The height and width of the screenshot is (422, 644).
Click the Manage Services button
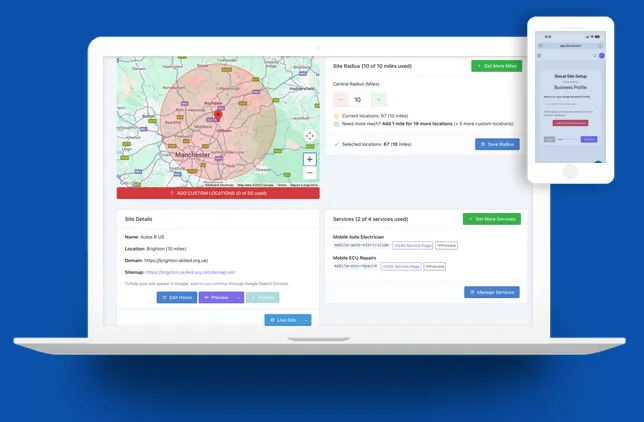click(x=492, y=292)
